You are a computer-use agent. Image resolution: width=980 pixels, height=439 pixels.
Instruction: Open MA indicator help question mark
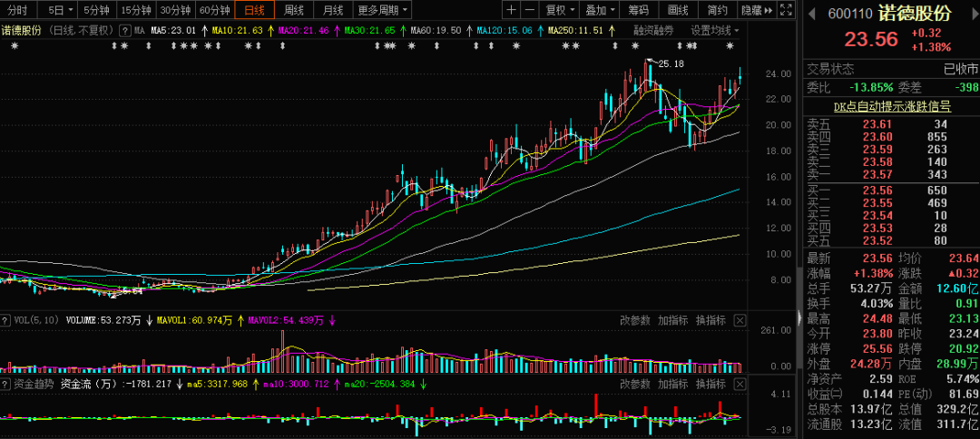(x=125, y=30)
